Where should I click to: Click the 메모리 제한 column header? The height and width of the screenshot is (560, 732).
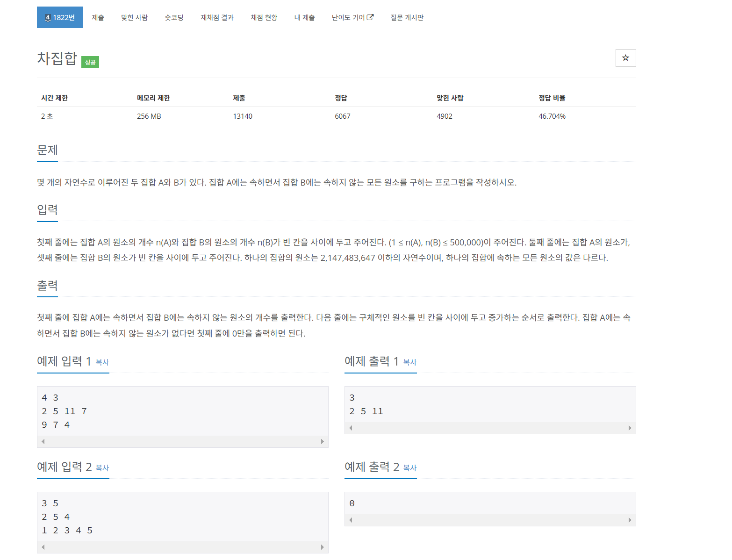pos(153,98)
